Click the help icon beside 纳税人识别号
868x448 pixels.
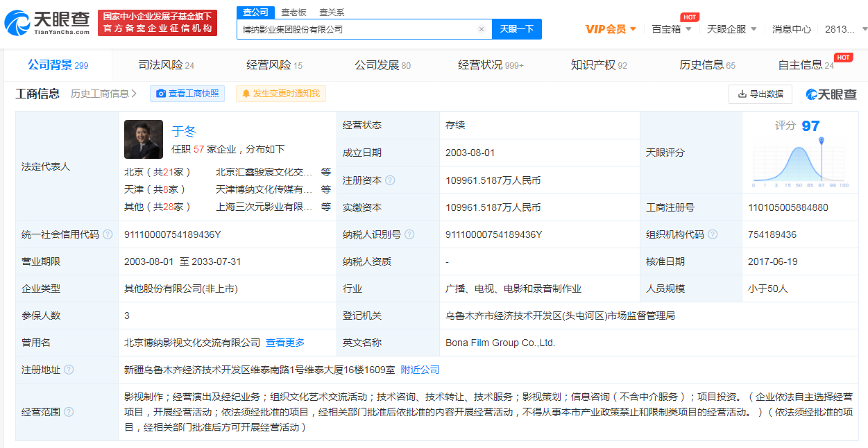(x=409, y=234)
